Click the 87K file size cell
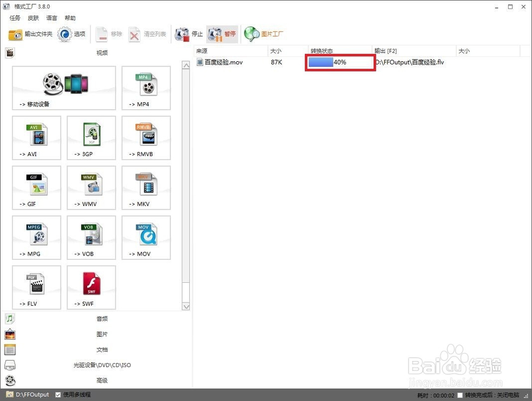The height and width of the screenshot is (401, 532). point(277,62)
